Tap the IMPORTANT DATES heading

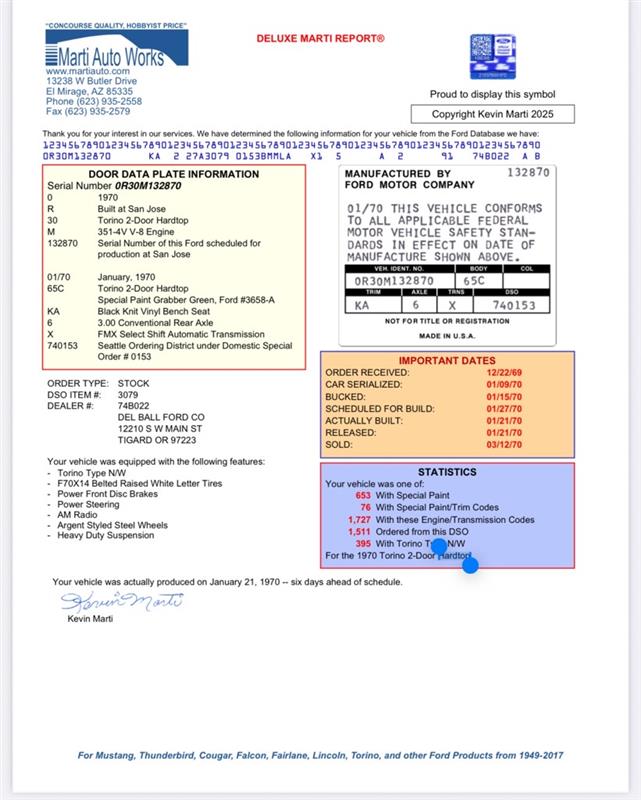point(447,360)
